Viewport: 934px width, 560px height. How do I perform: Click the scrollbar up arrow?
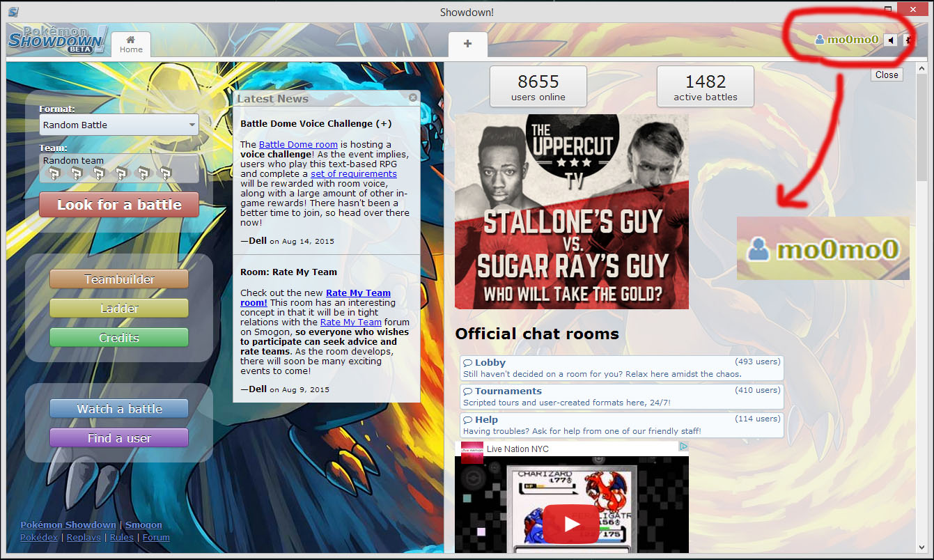click(921, 68)
